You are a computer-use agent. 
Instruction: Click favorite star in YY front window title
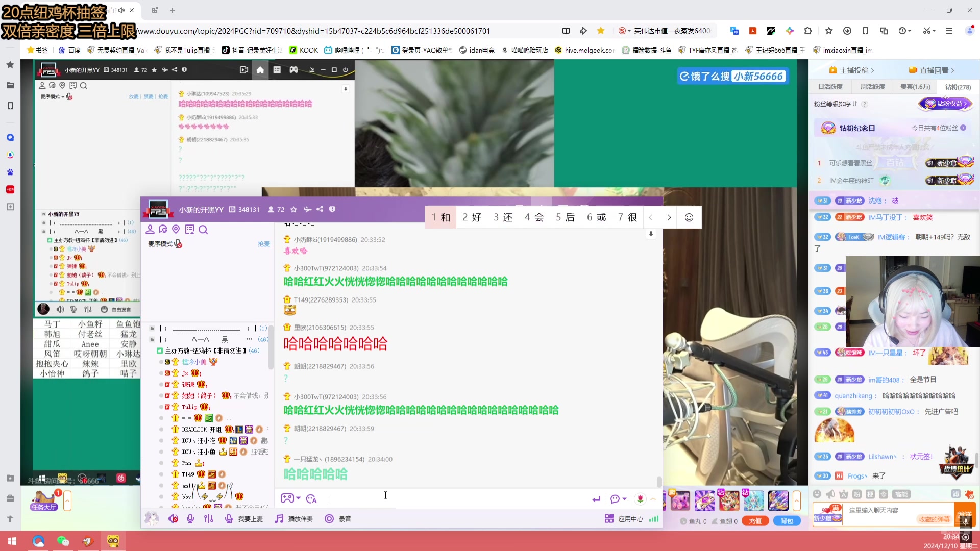click(x=293, y=209)
